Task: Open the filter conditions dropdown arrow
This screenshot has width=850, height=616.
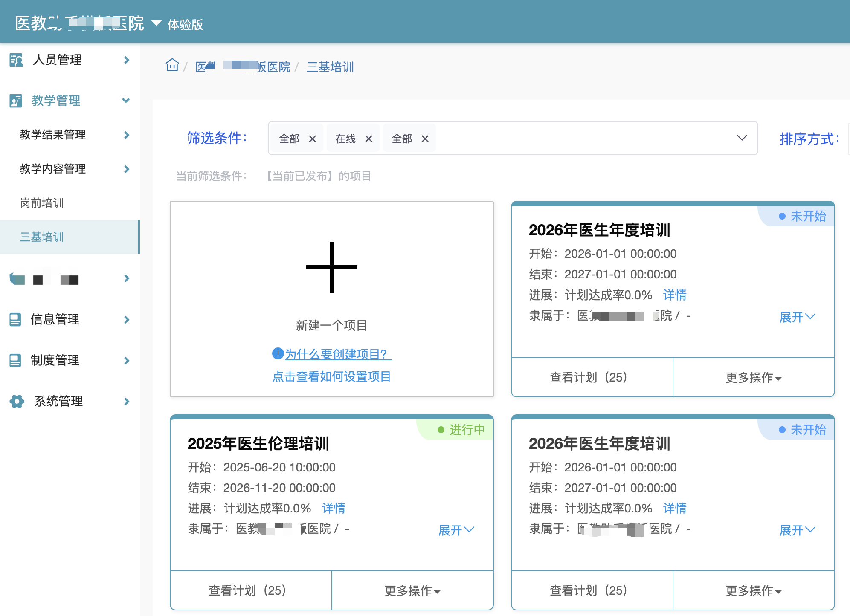Action: click(742, 138)
